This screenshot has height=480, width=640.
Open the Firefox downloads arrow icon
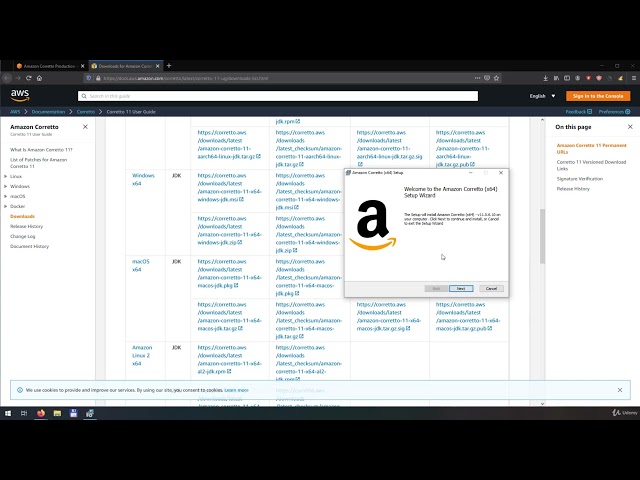[545, 78]
